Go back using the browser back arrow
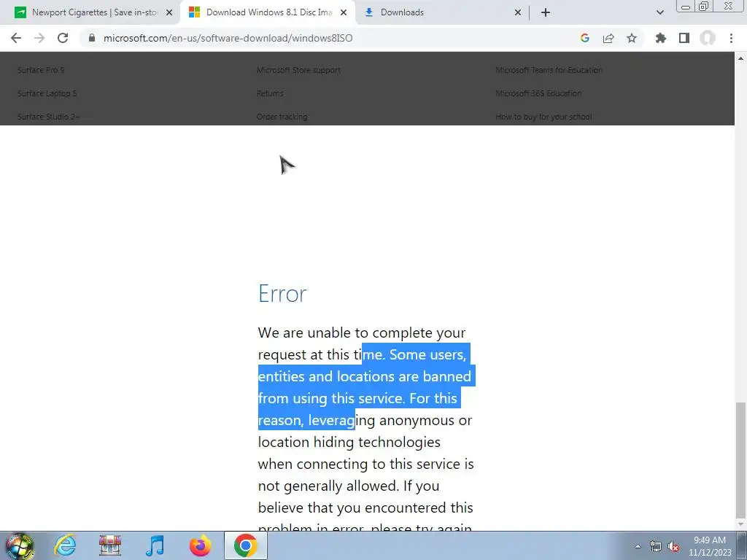Screen dimensions: 747x560 pyautogui.click(x=16, y=38)
